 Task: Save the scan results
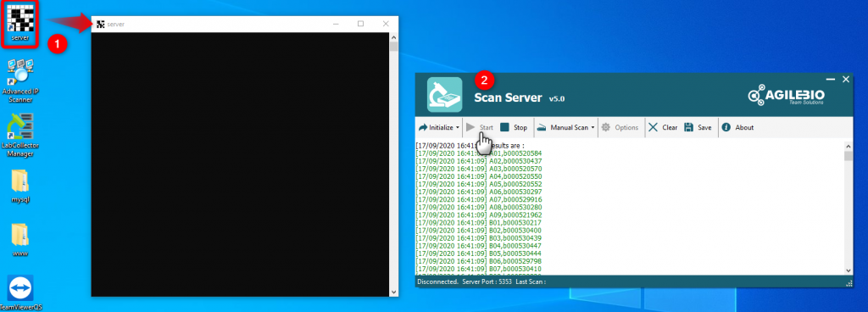(x=698, y=127)
